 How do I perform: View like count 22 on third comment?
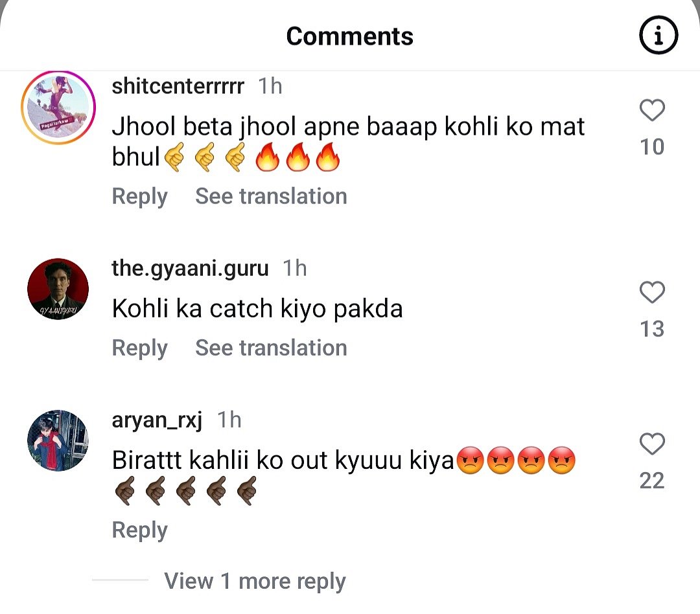[x=652, y=481]
